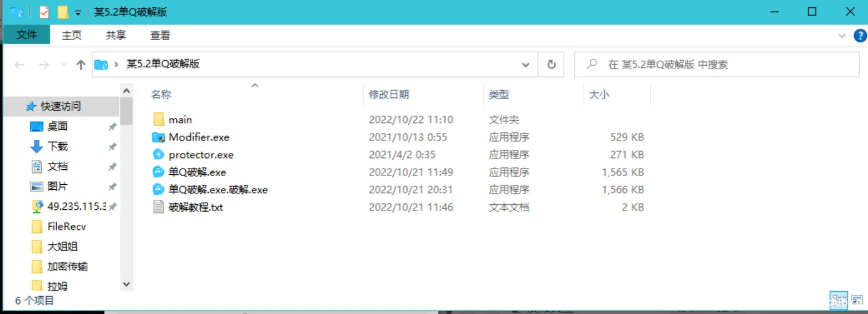Click the title bar folder icon
Viewport: 868px width, 314px height.
(x=17, y=12)
